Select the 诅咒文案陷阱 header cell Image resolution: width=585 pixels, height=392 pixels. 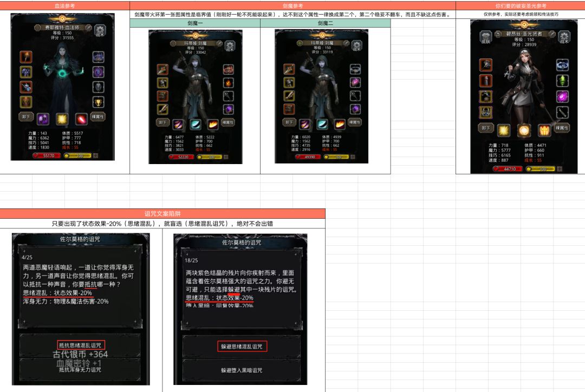click(162, 214)
